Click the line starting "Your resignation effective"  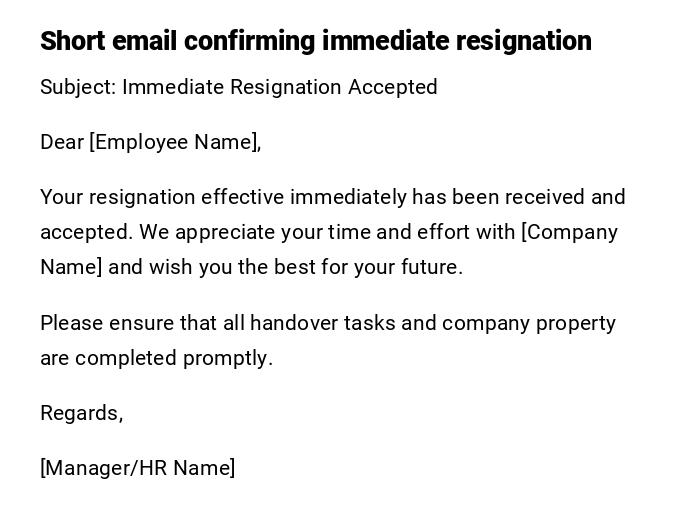click(x=332, y=197)
